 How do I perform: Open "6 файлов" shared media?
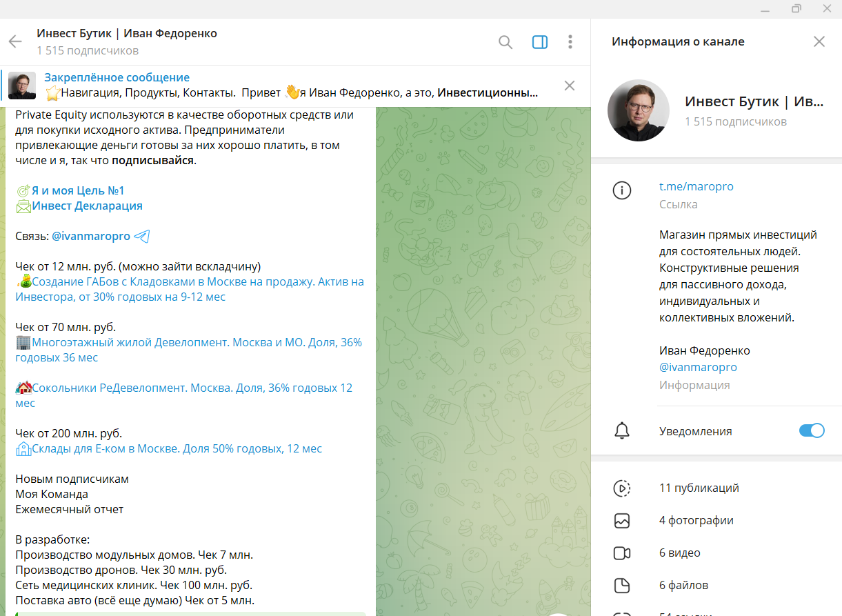(x=683, y=585)
